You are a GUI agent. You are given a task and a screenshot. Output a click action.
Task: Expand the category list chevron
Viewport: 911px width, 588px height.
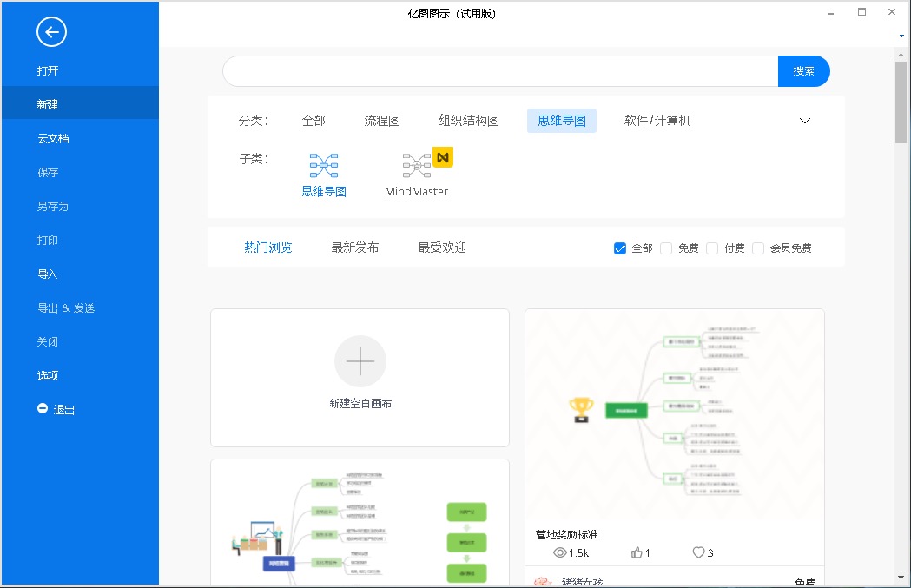[x=804, y=121]
